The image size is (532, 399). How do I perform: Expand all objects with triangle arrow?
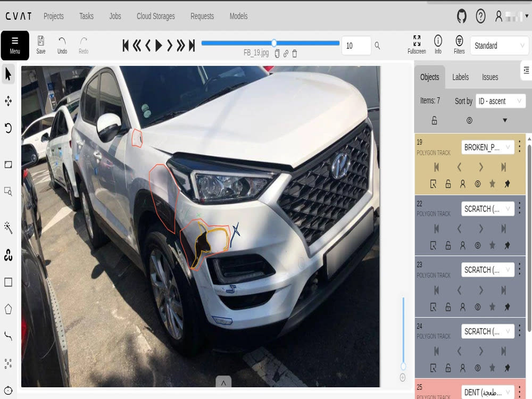pos(505,120)
